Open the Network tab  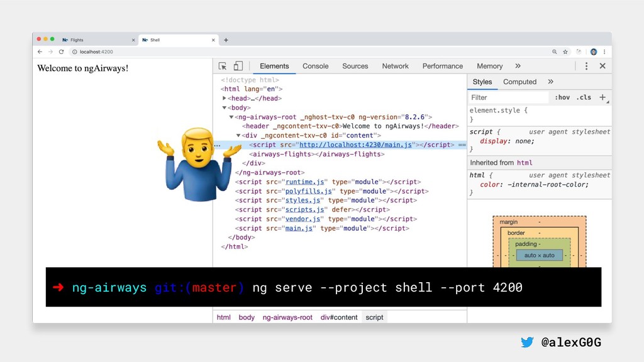395,66
